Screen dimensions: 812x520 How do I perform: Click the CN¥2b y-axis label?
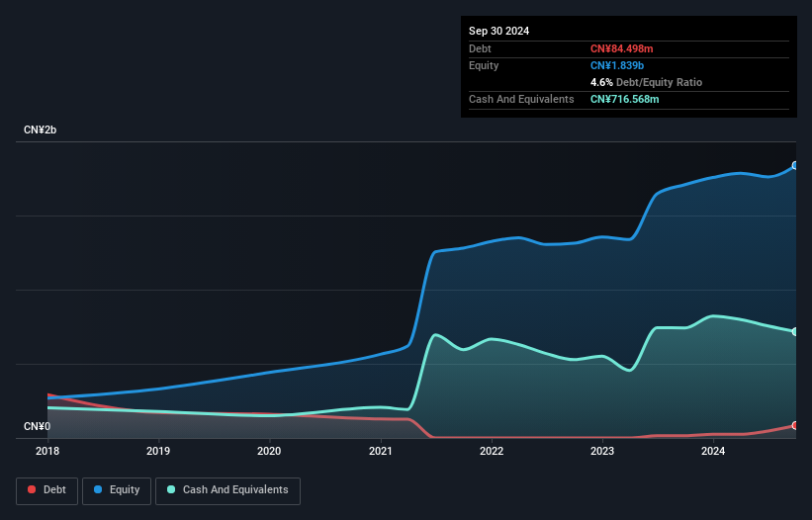tap(40, 130)
